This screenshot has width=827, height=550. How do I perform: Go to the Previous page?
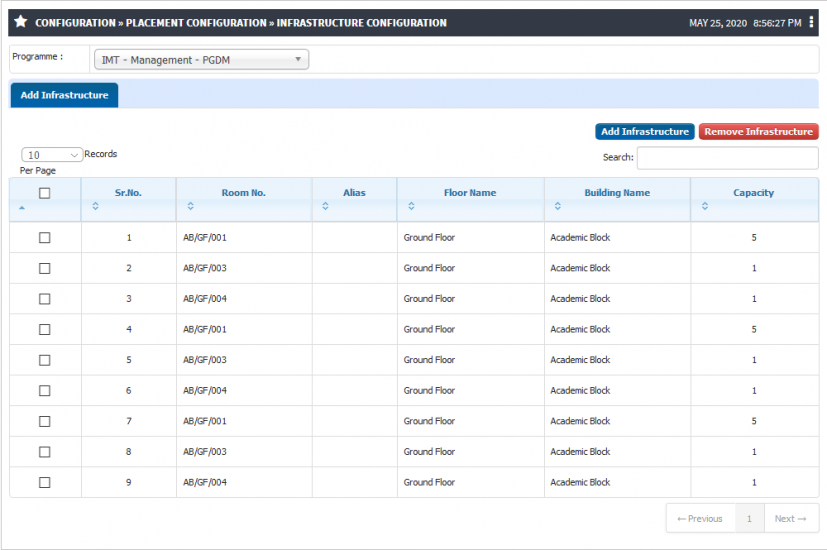700,519
